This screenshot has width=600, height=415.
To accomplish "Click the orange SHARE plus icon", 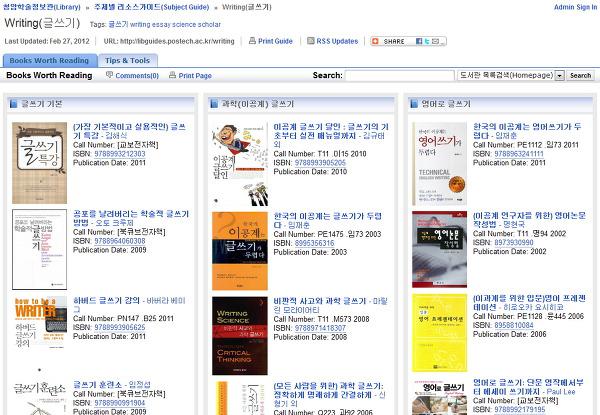I will (375, 41).
